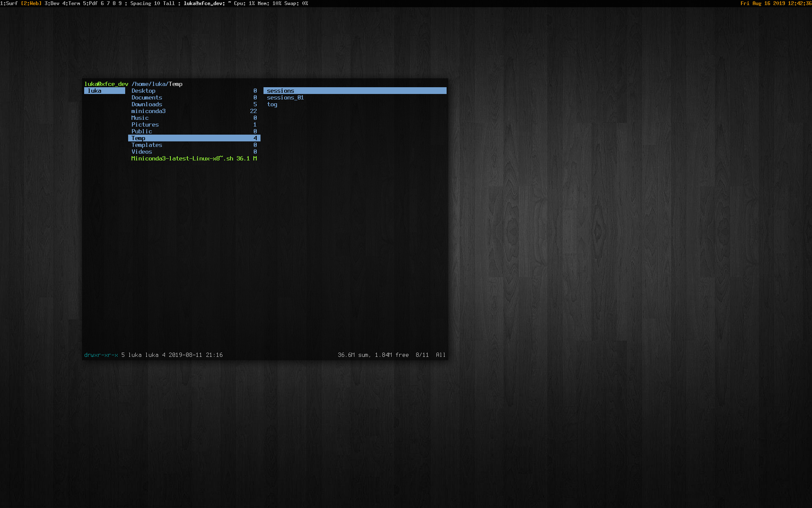This screenshot has width=812, height=508.
Task: Select the Public directory
Action: click(x=141, y=131)
